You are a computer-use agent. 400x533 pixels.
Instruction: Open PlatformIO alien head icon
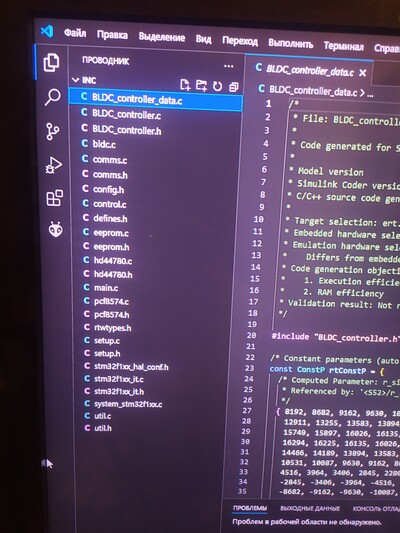click(55, 229)
